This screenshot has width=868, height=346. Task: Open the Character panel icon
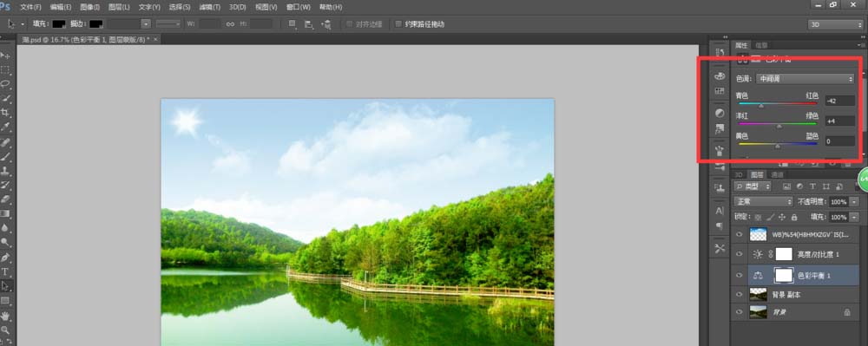(719, 211)
